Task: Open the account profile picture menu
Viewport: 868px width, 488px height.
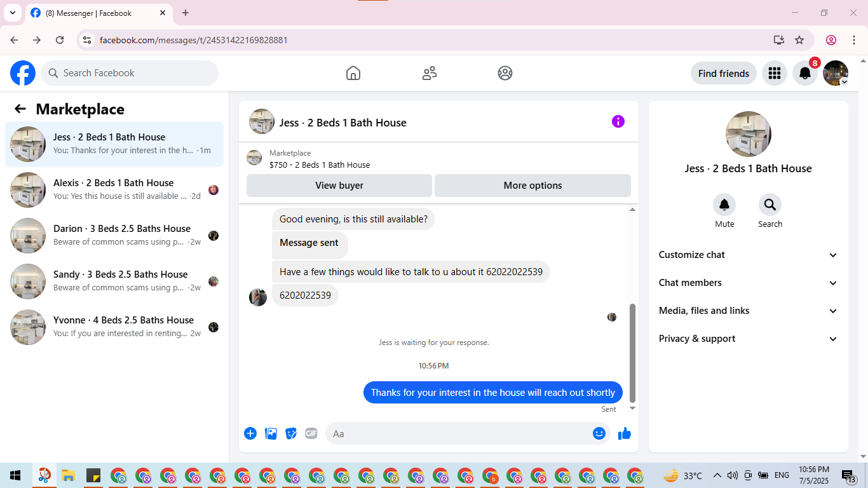Action: coord(835,73)
